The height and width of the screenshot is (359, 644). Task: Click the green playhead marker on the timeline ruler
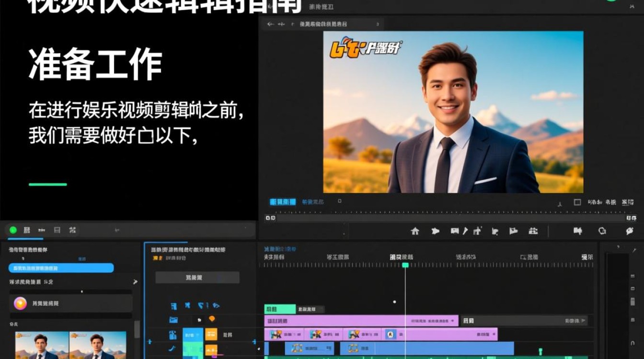coord(405,265)
